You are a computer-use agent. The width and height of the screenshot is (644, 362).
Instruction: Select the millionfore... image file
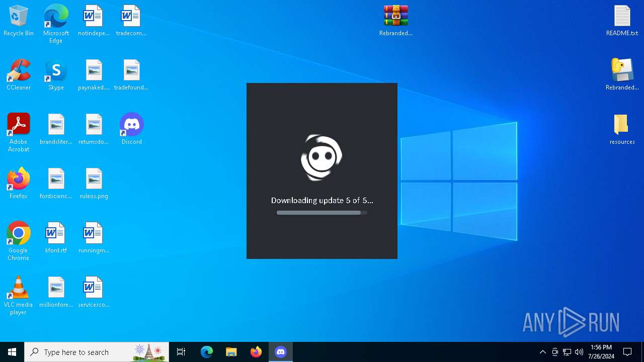tap(56, 293)
